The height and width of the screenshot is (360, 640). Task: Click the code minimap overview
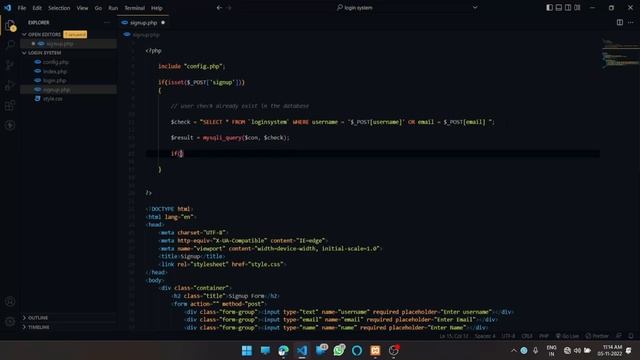pos(620,53)
